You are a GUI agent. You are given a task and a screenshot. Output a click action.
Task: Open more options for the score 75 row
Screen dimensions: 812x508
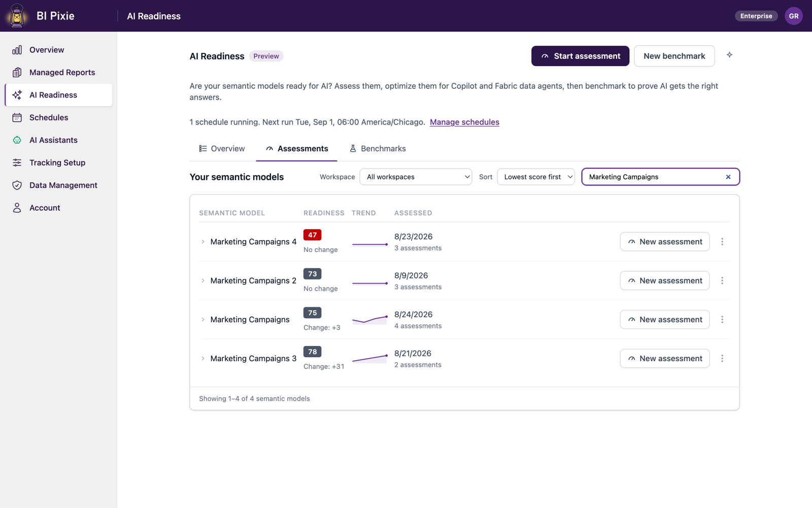coord(722,320)
